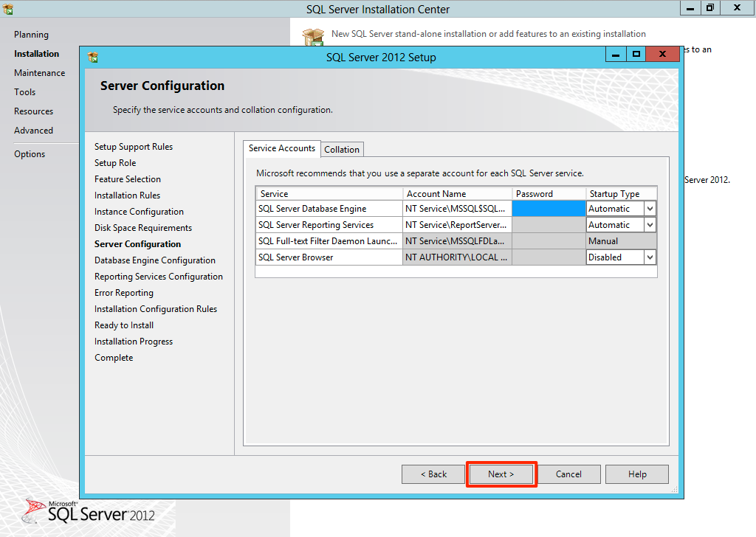Maximize the SQL Server 2012 Setup window
Viewport: 756px width, 537px height.
point(636,54)
